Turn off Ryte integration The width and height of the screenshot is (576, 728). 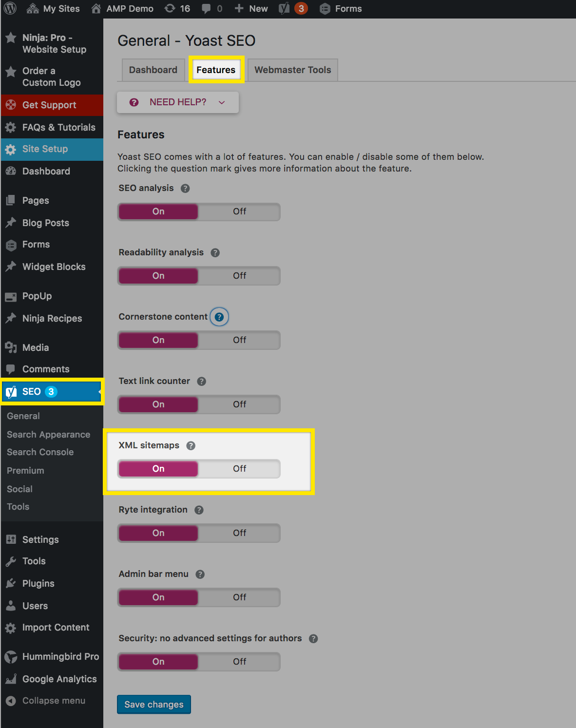239,533
